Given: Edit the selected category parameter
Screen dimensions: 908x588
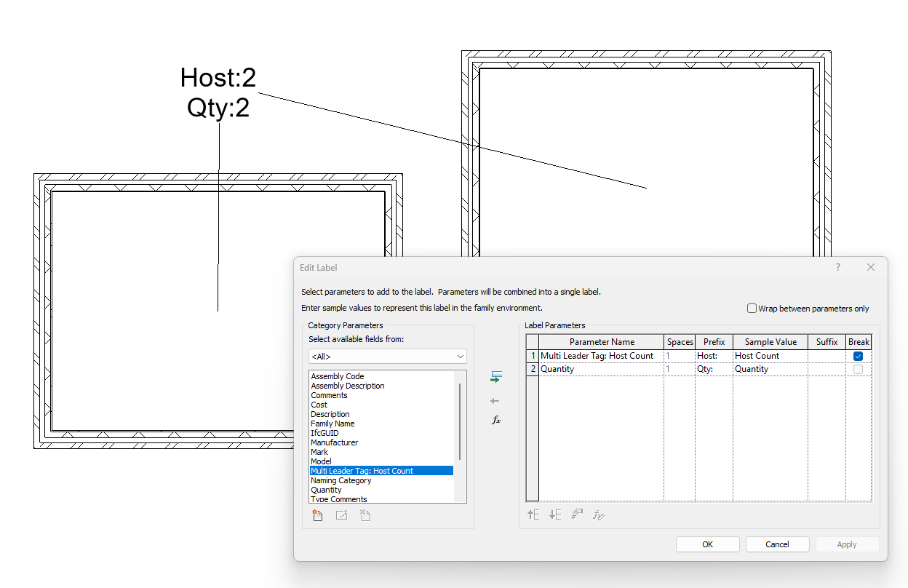Looking at the screenshot, I should tap(341, 515).
